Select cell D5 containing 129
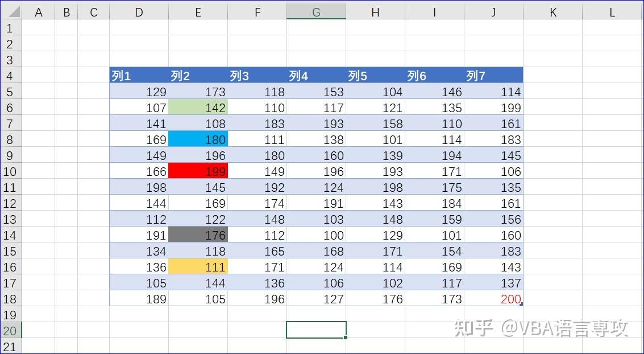 (139, 91)
